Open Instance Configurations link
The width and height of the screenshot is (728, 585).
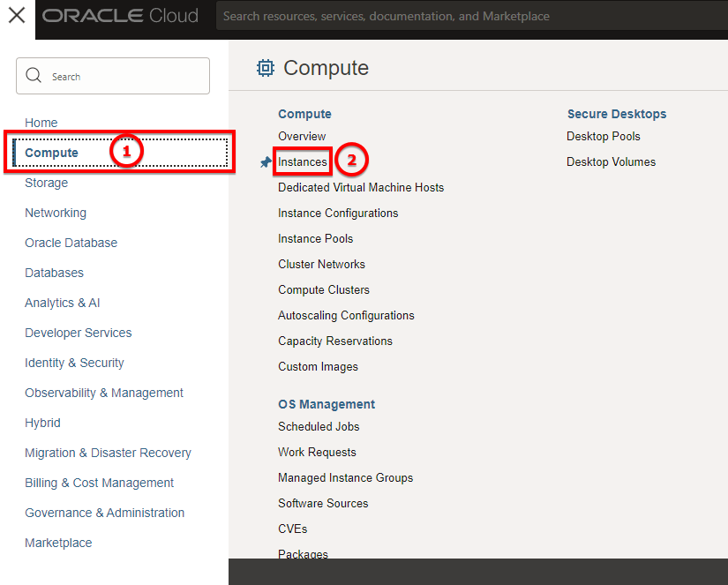338,214
